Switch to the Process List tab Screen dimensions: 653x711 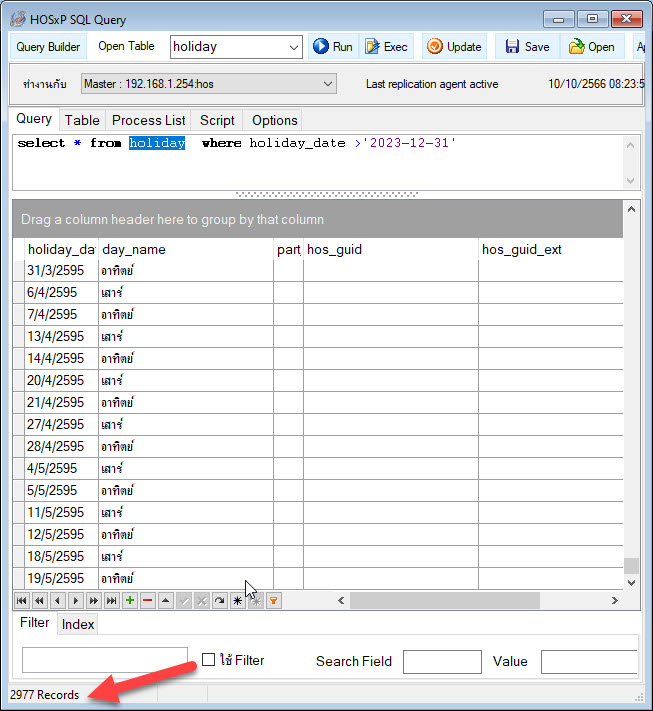coord(148,120)
